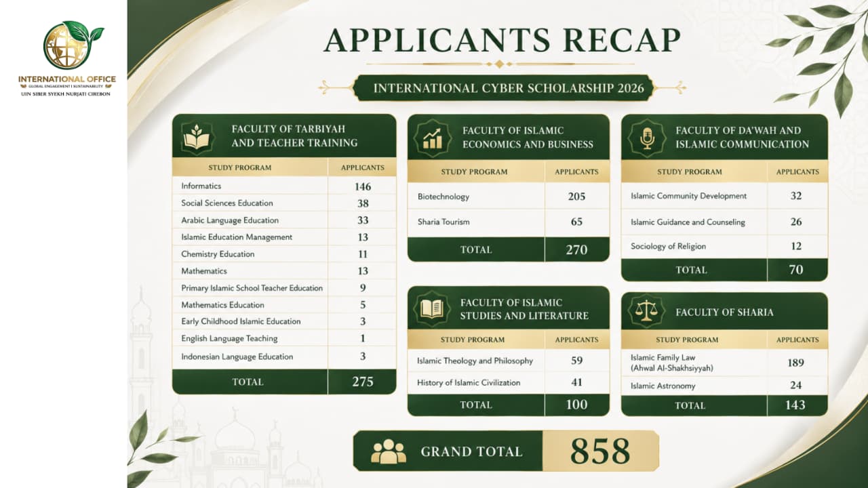Select Chemistry Education program name
The height and width of the screenshot is (488, 868).
click(x=218, y=254)
